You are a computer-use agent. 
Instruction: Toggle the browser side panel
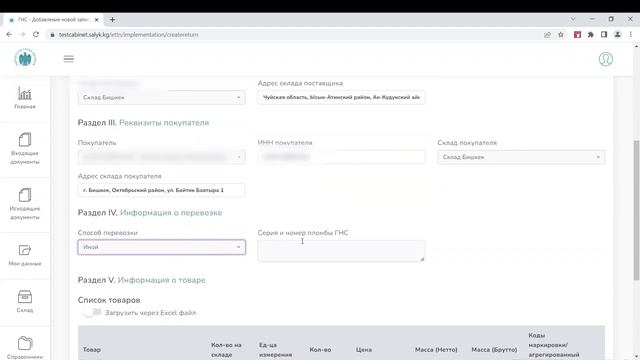[x=604, y=35]
